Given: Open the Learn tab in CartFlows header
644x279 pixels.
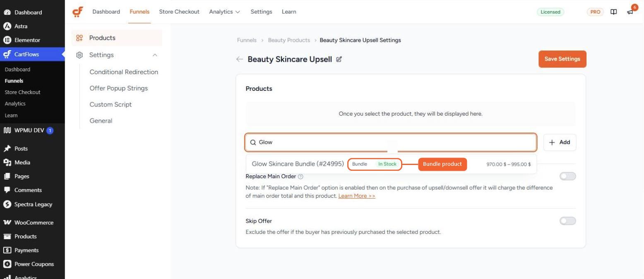Looking at the screenshot, I should click(x=289, y=12).
